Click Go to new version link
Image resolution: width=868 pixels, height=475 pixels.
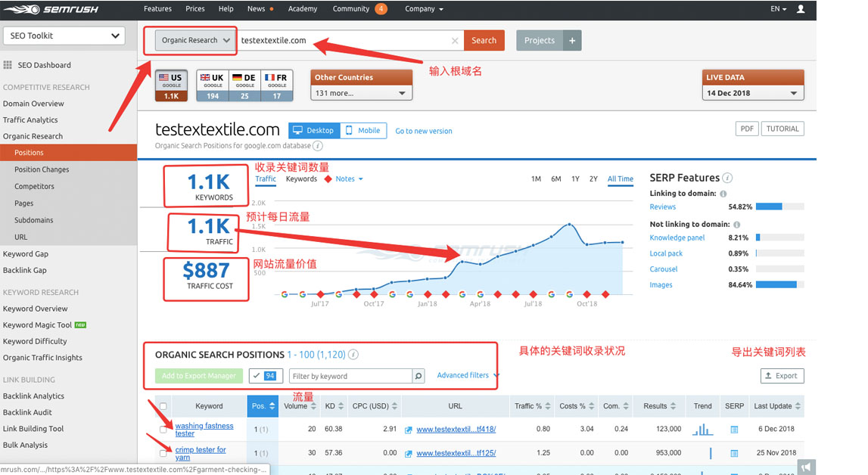[x=424, y=131]
